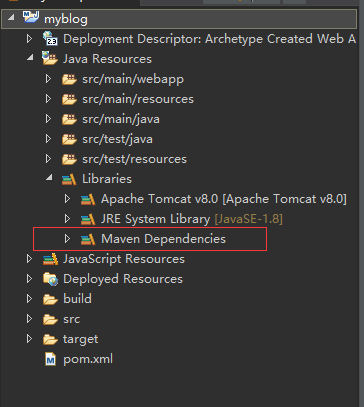The width and height of the screenshot is (364, 407).
Task: Expand the target folder arrow
Action: click(x=29, y=339)
